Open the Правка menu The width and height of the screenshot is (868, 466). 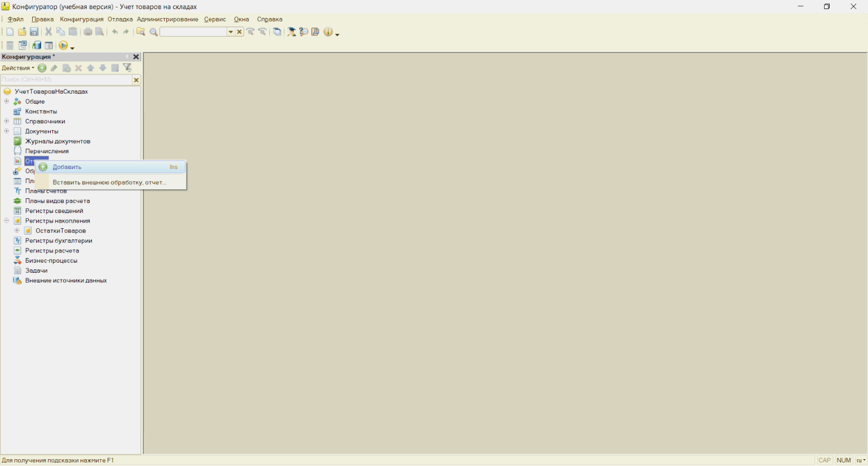tap(43, 19)
